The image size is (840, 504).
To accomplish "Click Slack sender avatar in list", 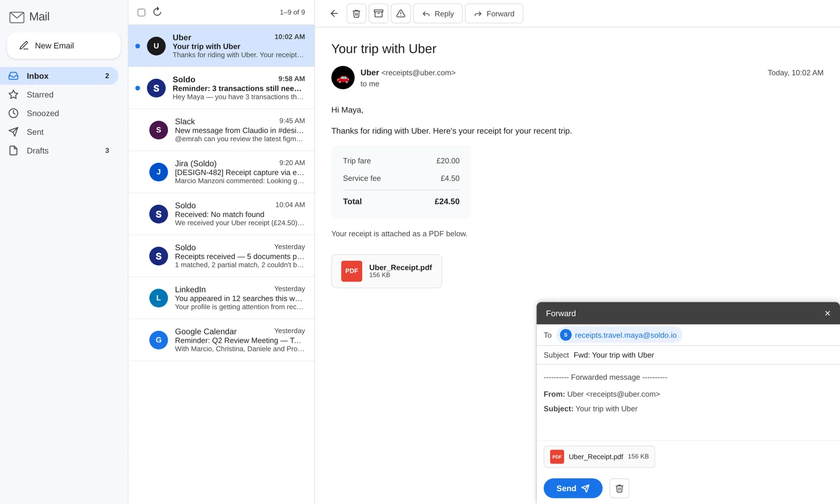I will click(x=159, y=130).
